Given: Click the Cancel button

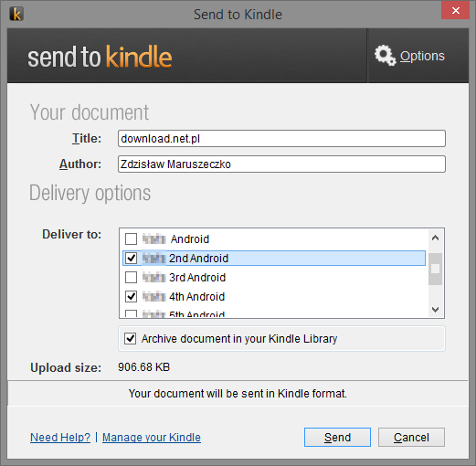Looking at the screenshot, I should pyautogui.click(x=411, y=438).
